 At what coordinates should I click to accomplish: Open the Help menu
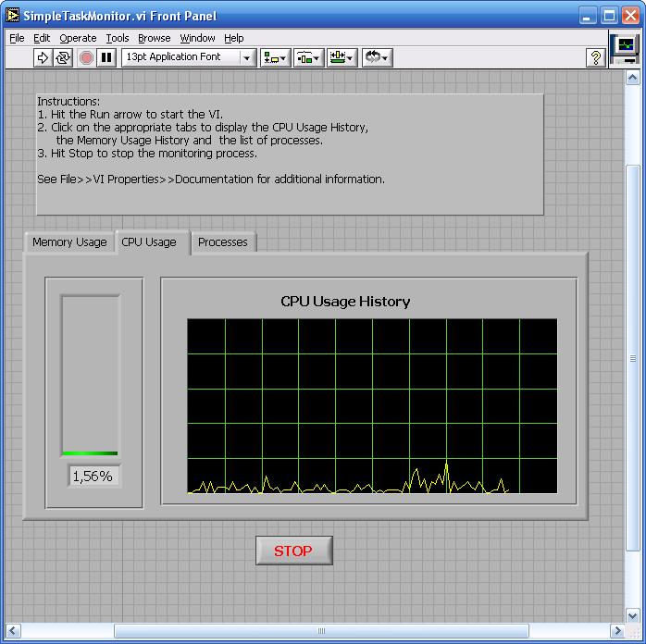coord(233,38)
